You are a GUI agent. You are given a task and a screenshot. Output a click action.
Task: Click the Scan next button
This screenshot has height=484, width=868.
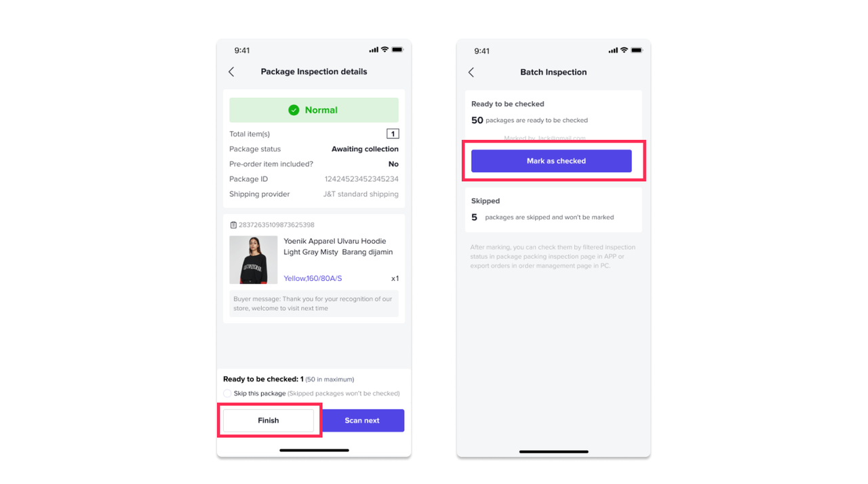tap(362, 420)
